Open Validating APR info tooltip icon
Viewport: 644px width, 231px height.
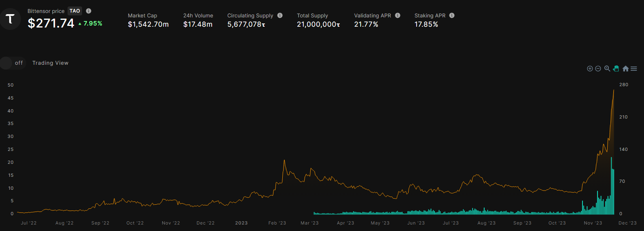pos(398,15)
